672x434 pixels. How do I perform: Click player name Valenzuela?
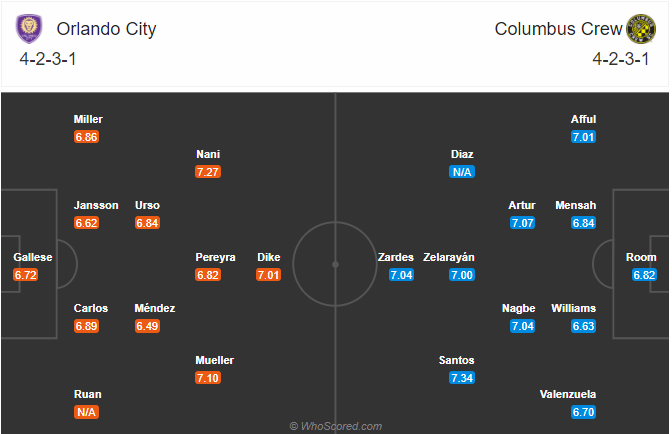pos(568,394)
